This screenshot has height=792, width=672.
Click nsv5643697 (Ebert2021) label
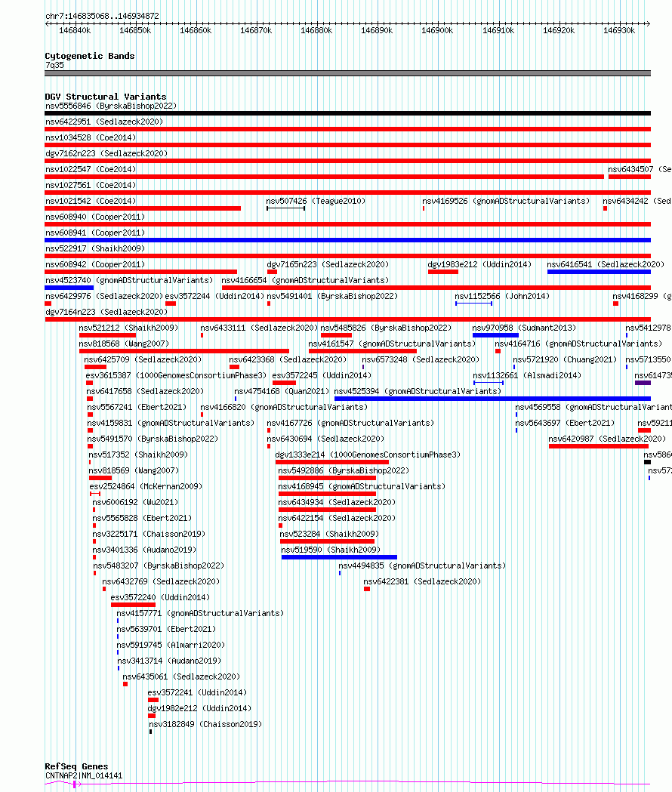(x=565, y=423)
